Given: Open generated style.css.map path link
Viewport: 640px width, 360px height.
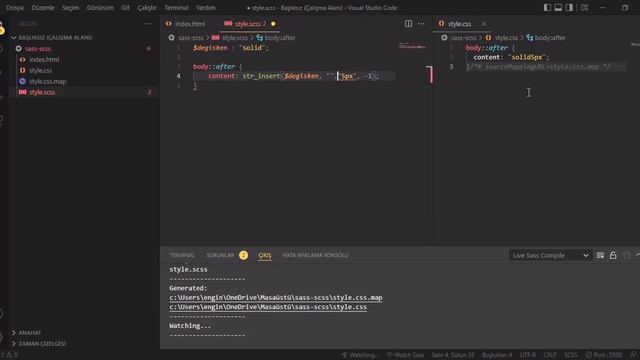Looking at the screenshot, I should 276,298.
